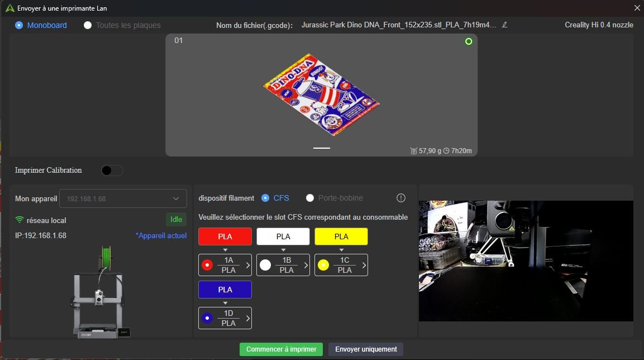
Task: Click the plate number 01 label
Action: coord(178,40)
